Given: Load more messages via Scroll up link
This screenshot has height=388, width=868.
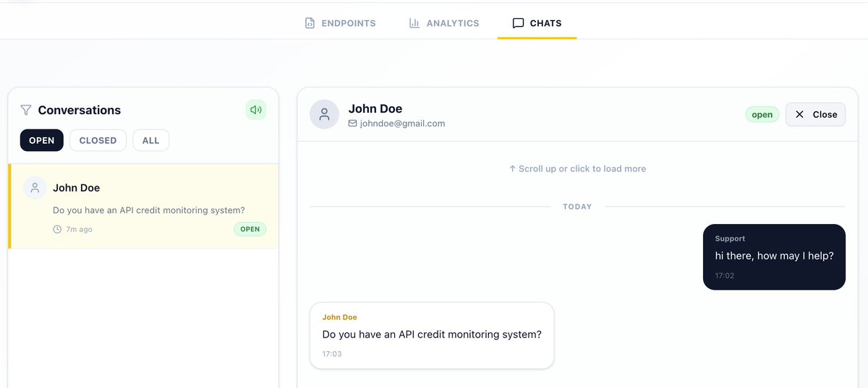Looking at the screenshot, I should [577, 168].
